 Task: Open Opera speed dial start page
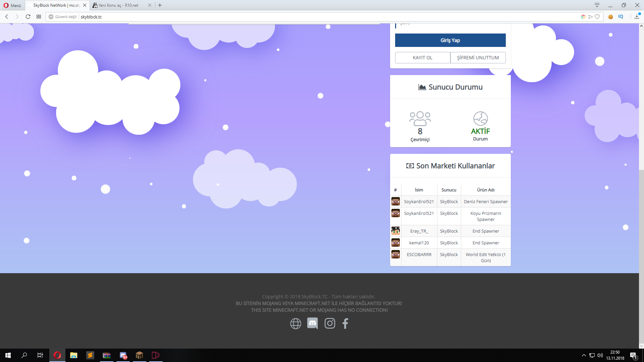coord(39,17)
